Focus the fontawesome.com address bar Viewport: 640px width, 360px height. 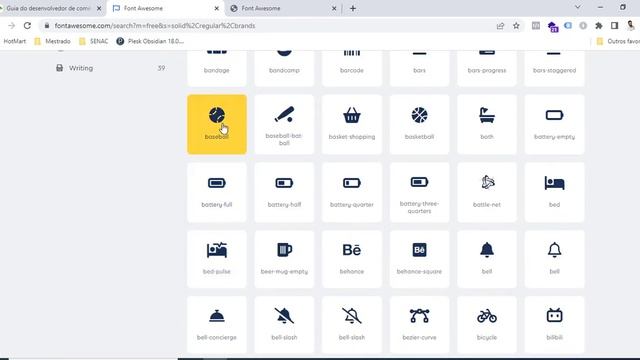pos(269,26)
